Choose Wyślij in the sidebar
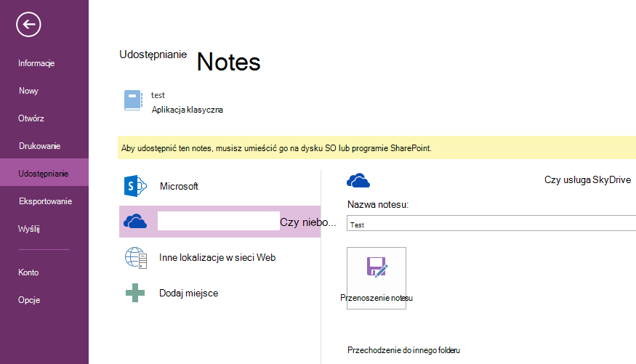The height and width of the screenshot is (364, 636). click(x=29, y=229)
